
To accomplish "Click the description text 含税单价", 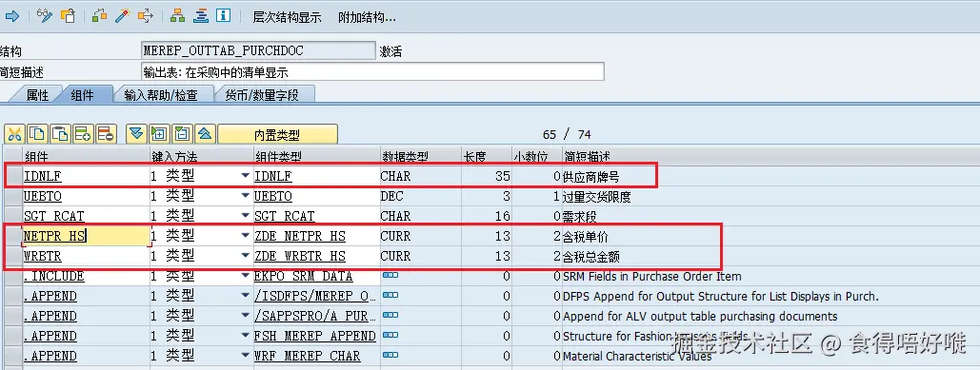I will click(x=585, y=237).
